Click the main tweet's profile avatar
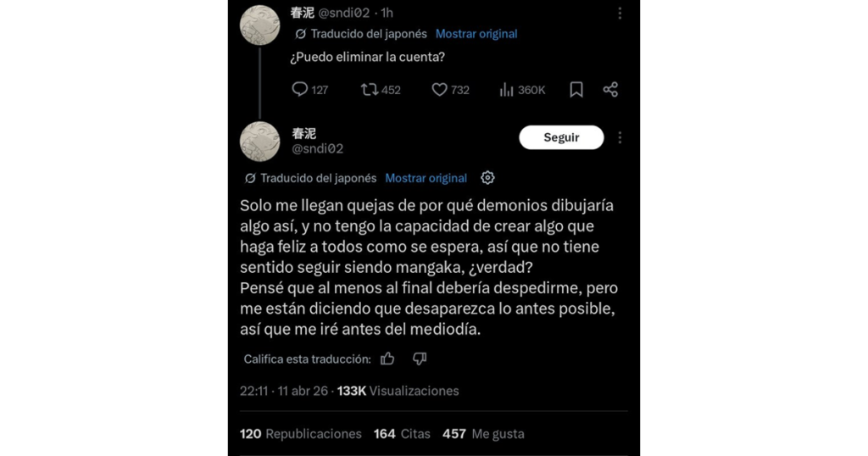This screenshot has height=456, width=868. click(260, 141)
